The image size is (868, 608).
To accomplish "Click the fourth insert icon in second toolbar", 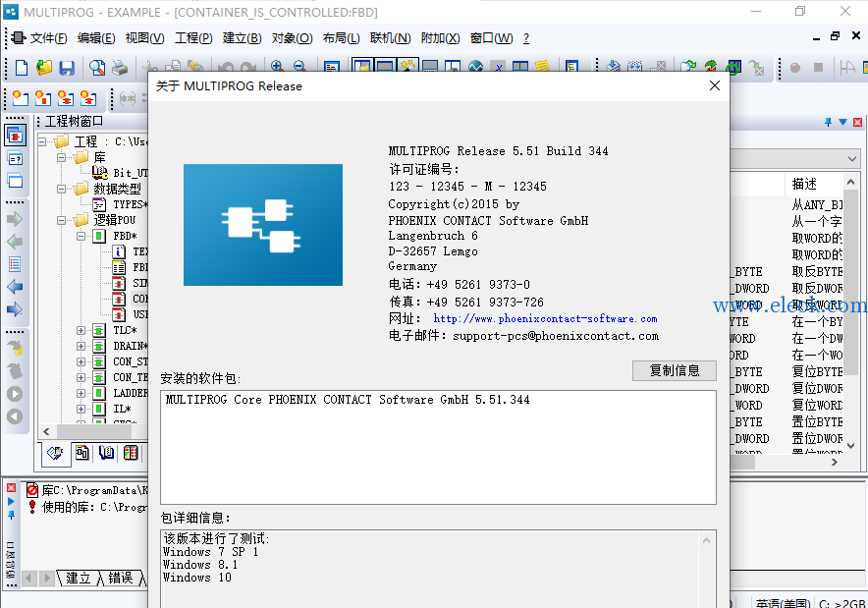I will [88, 98].
